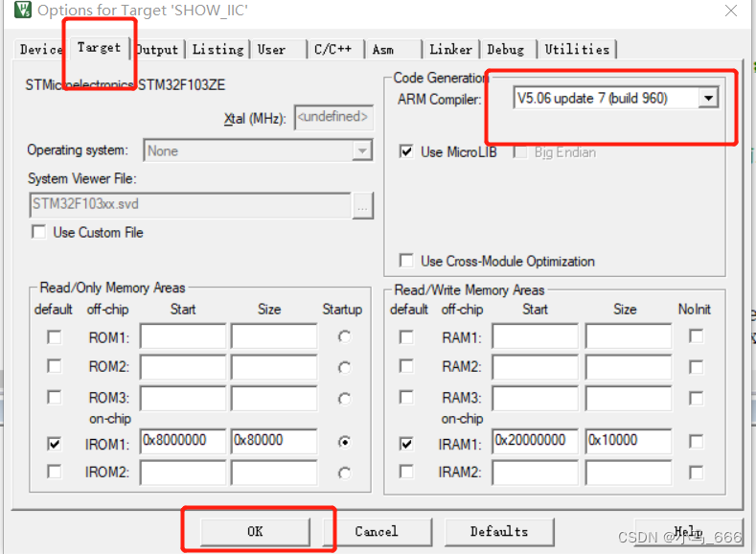Toggle the IROM1 default checkbox
This screenshot has width=756, height=554.
point(55,443)
